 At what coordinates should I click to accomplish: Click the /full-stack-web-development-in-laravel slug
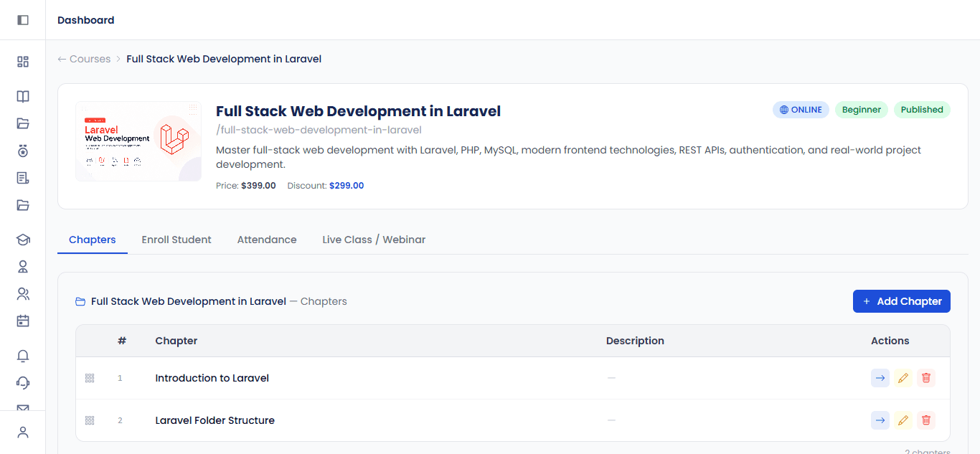coord(319,130)
